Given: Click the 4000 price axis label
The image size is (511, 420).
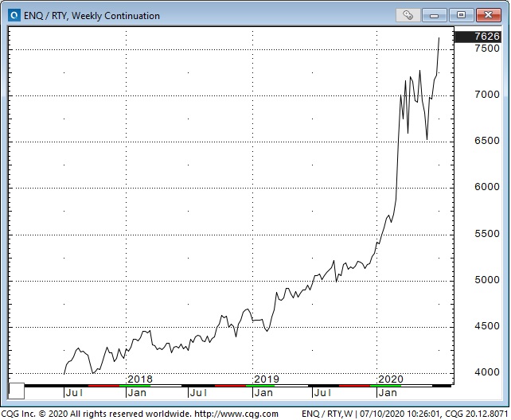Looking at the screenshot, I should coord(487,372).
